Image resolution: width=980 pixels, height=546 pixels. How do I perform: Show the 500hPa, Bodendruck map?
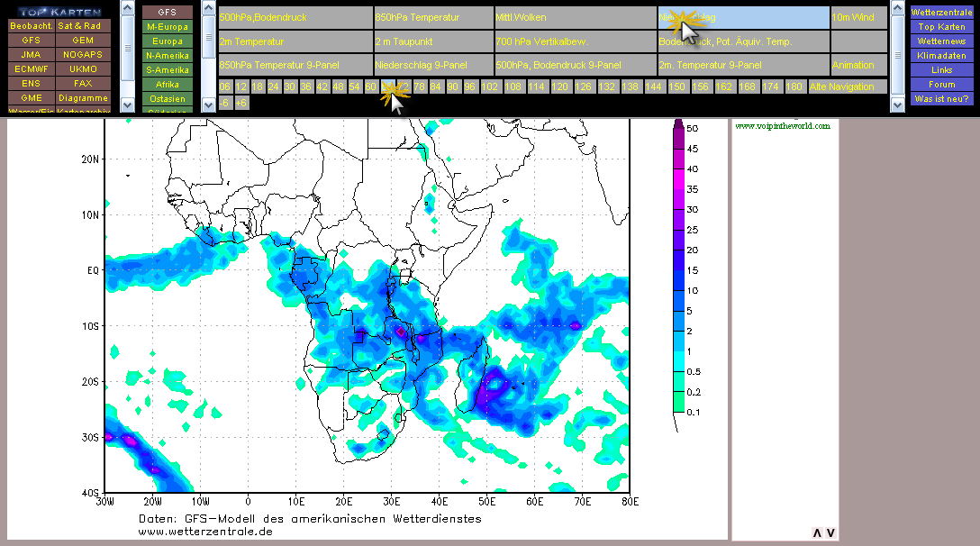point(295,17)
